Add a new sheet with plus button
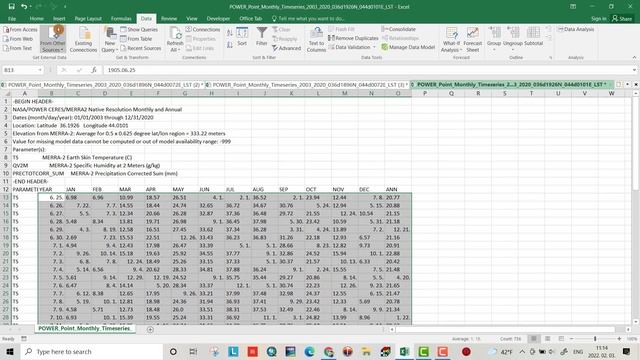The width and height of the screenshot is (640, 360). click(x=150, y=329)
